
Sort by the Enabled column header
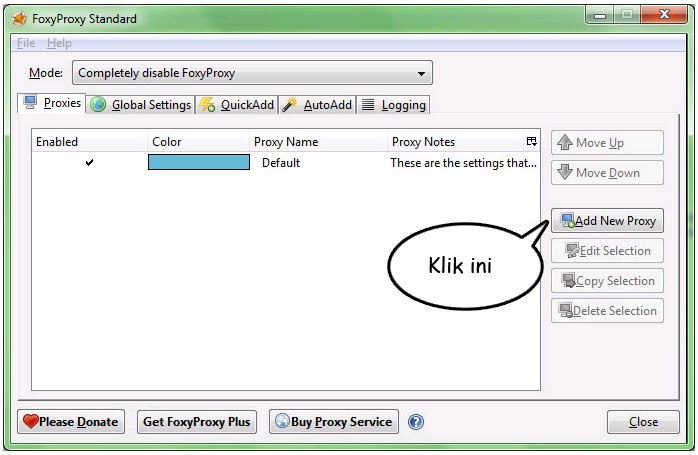[x=89, y=142]
